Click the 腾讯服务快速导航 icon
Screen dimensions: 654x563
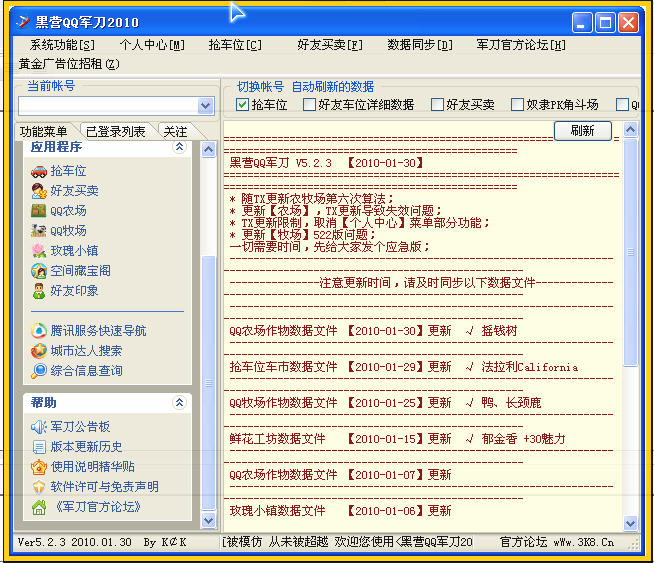point(39,331)
